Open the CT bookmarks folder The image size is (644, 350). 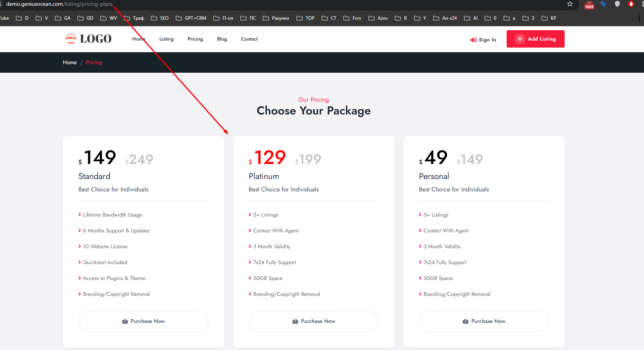[x=329, y=18]
